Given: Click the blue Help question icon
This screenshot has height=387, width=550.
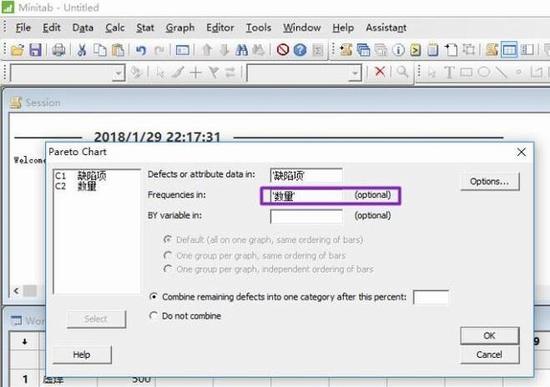Looking at the screenshot, I should pos(300,50).
